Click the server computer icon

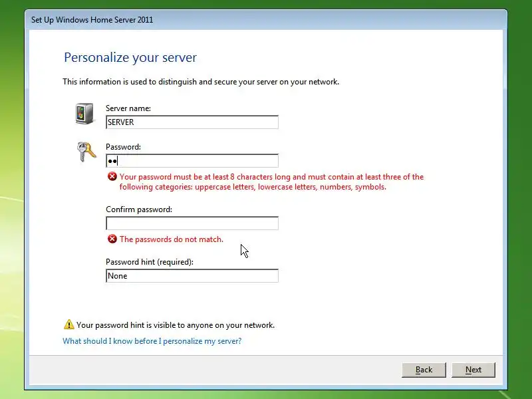point(84,114)
